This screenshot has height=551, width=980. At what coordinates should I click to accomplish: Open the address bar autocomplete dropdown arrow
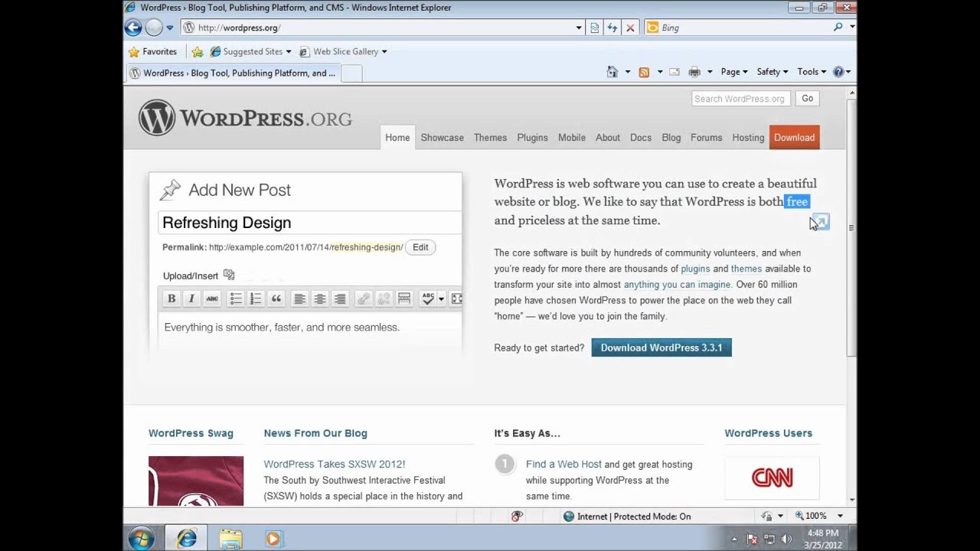[579, 28]
